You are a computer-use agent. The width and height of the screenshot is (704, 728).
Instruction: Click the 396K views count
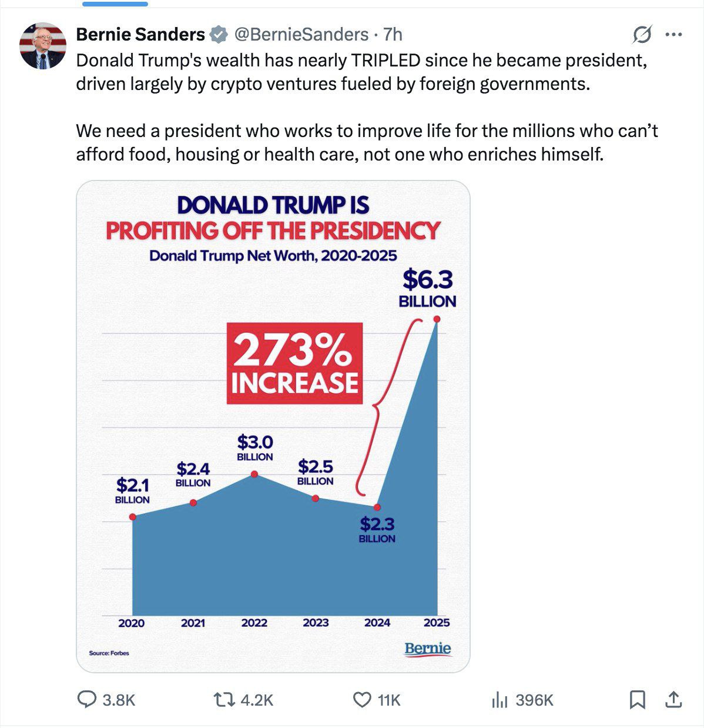534,700
